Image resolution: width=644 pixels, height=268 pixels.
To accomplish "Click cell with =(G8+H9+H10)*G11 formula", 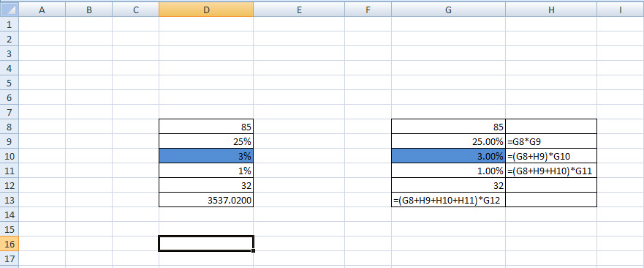I will click(551, 171).
